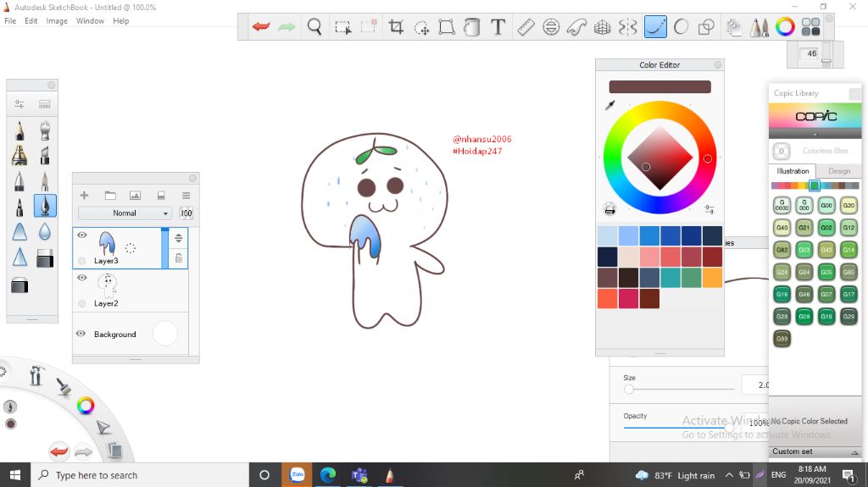Add a new layer with plus icon
The image size is (868, 487).
(84, 196)
